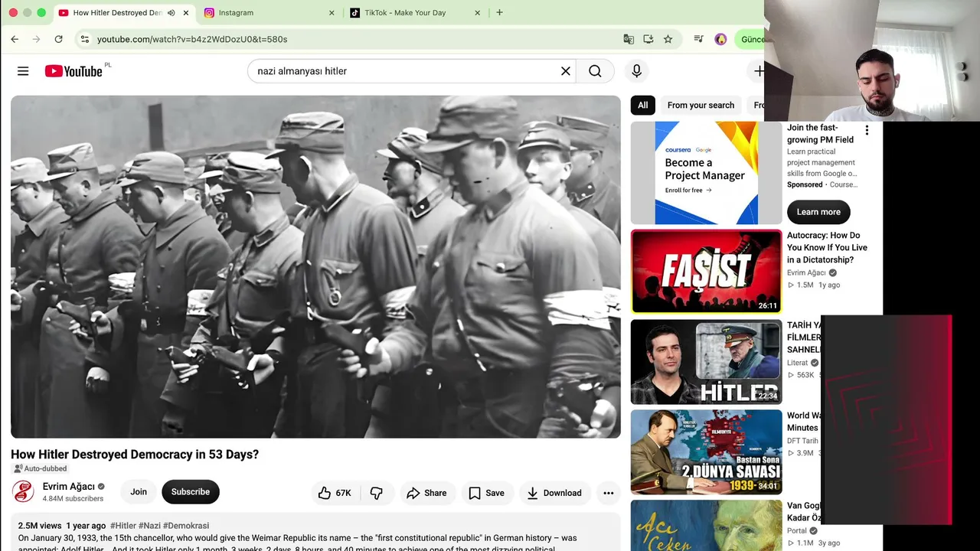This screenshot has height=551, width=980.
Task: Open the Autocracy dictatorship video title
Action: pos(827,248)
